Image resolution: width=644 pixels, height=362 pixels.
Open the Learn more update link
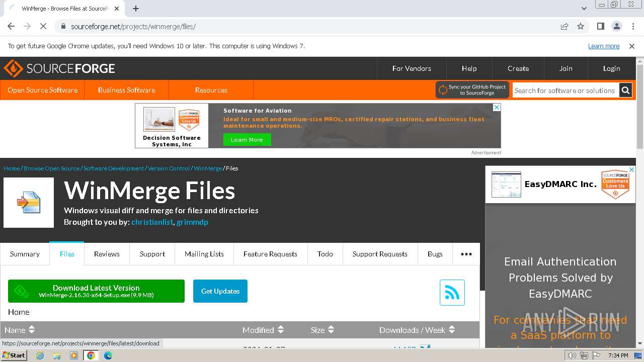coord(604,46)
